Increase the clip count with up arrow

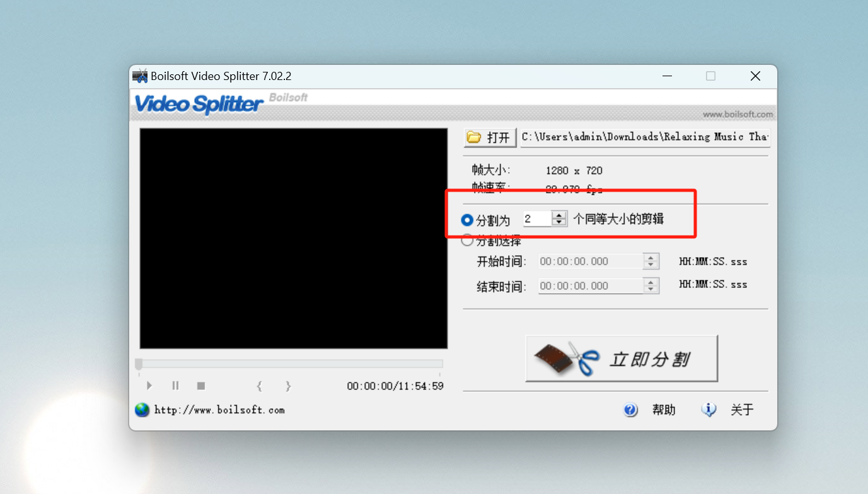click(x=559, y=215)
